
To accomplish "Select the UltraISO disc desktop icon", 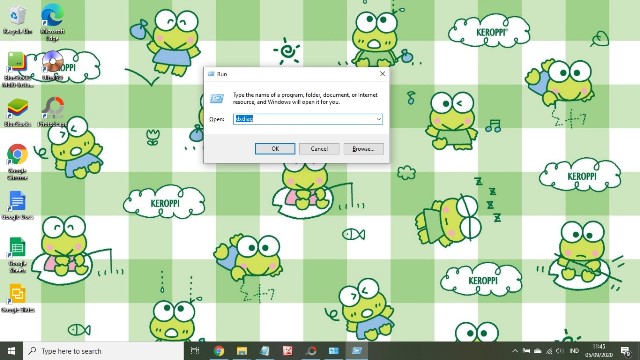I will 53,65.
